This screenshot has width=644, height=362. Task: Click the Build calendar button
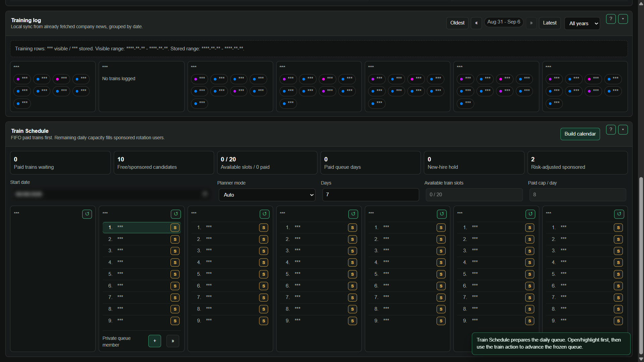pyautogui.click(x=580, y=134)
